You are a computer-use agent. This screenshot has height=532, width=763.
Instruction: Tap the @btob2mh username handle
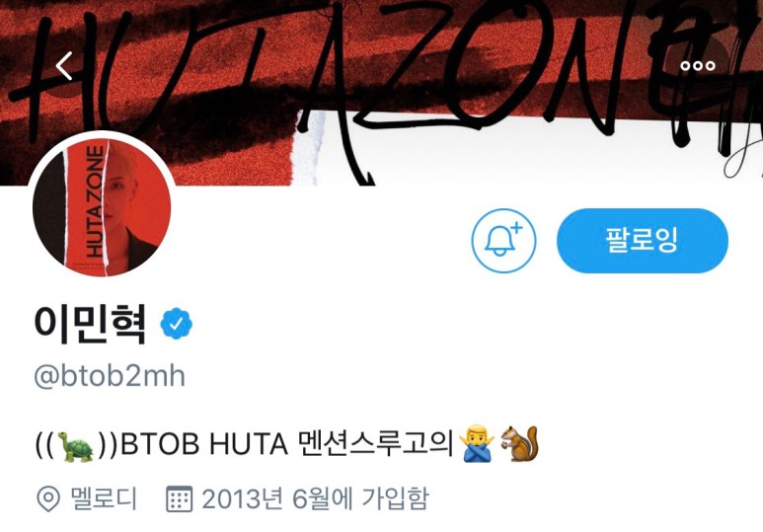[x=110, y=376]
